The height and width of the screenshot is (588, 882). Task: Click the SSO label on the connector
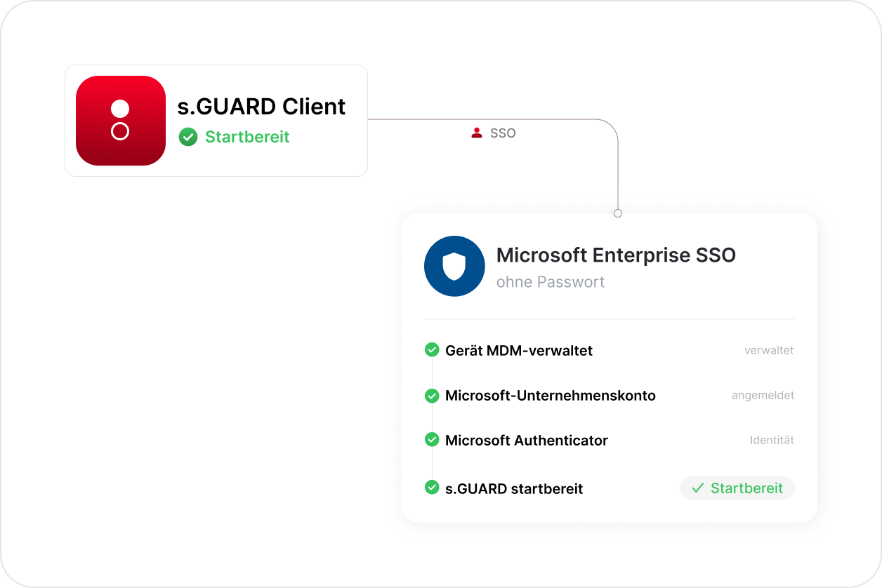pos(503,133)
